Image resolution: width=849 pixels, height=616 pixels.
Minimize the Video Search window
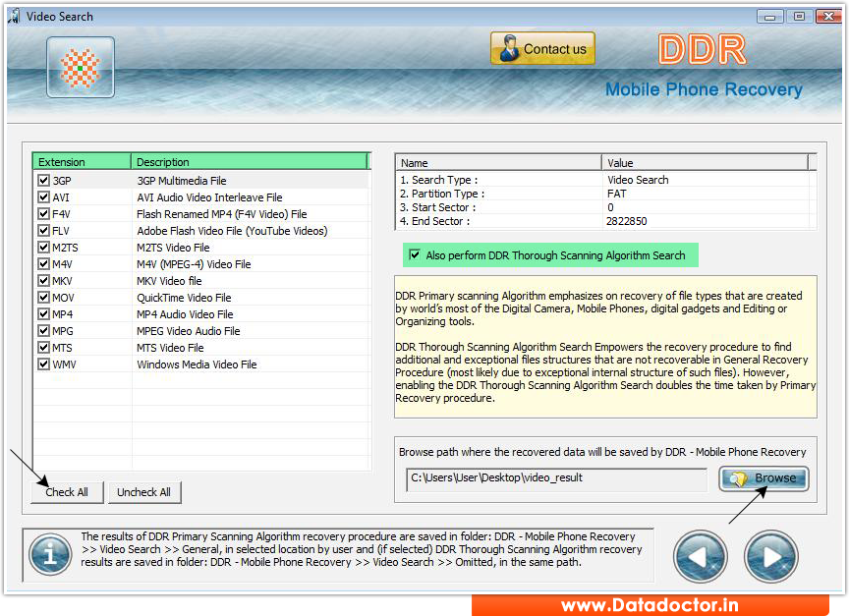tap(770, 17)
